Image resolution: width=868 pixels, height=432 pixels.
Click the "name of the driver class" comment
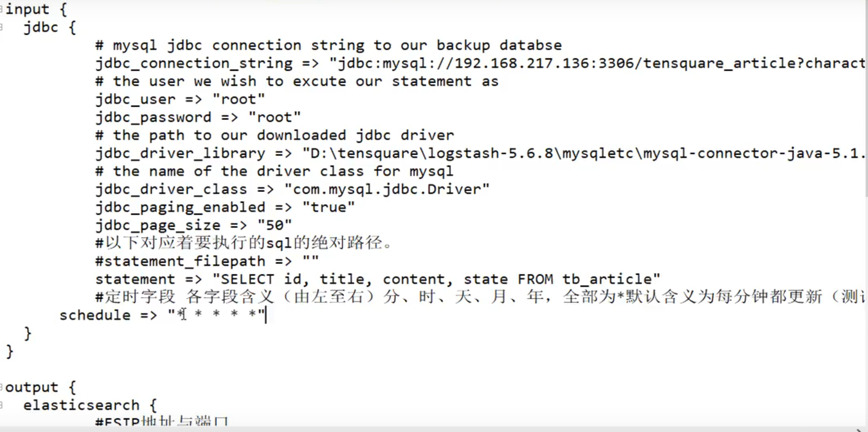(274, 172)
